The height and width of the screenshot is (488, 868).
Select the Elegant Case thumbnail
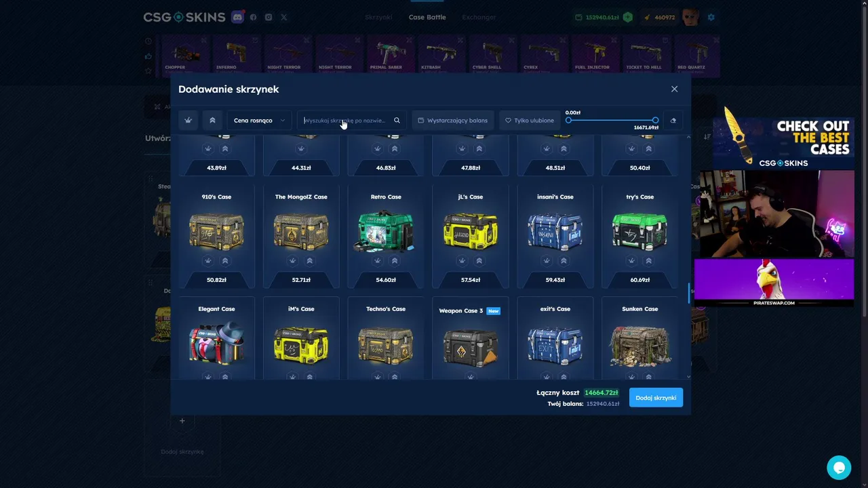pos(216,342)
